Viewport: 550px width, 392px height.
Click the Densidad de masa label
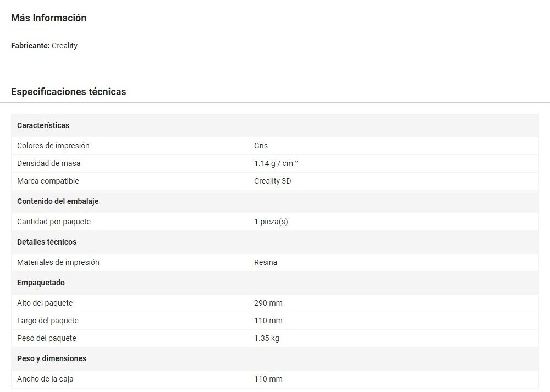coord(48,163)
